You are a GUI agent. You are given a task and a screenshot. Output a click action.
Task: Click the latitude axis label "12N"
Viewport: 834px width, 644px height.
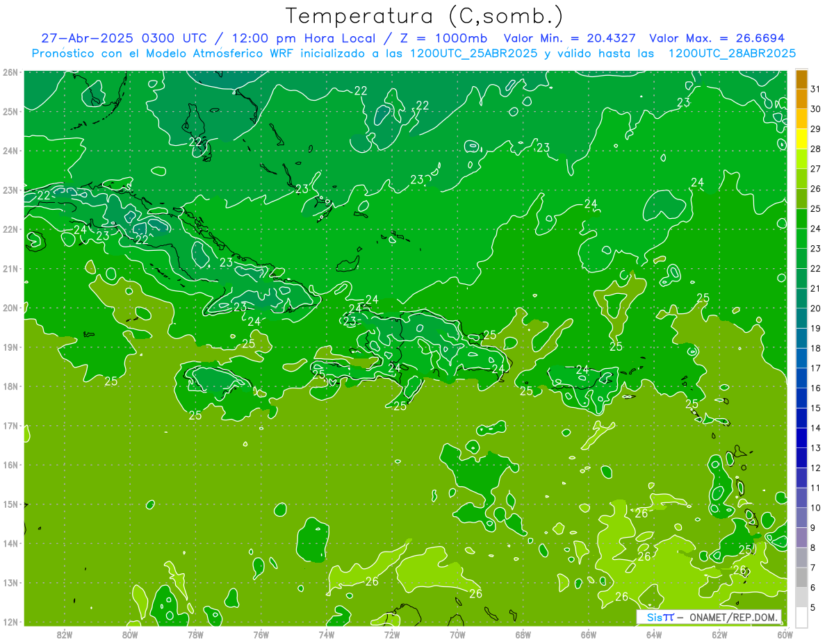tap(11, 622)
